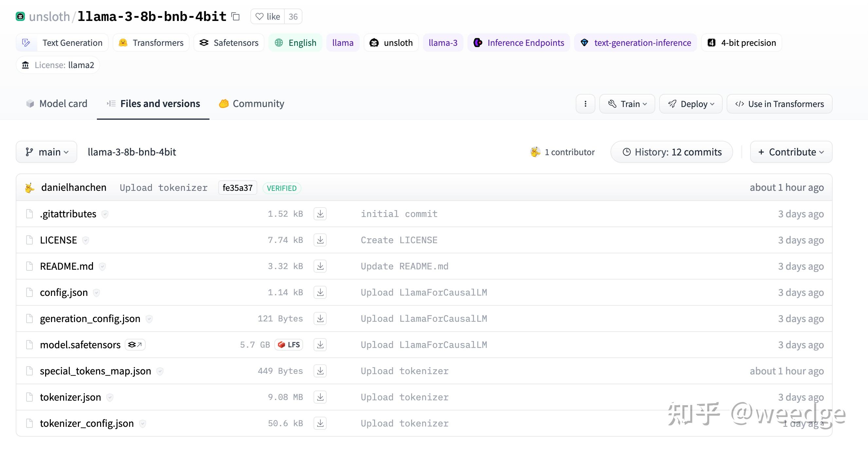
Task: Click the LFS badge on model.safetensors
Action: click(289, 344)
